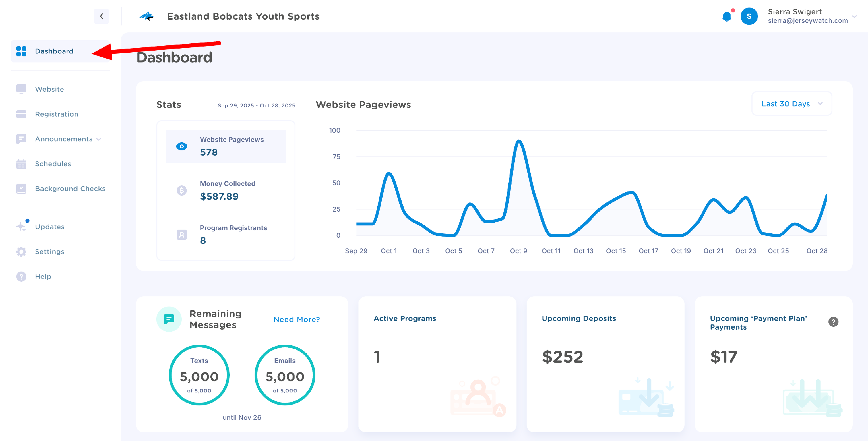Click the Help question mark icon
Image resolution: width=868 pixels, height=441 pixels.
(21, 276)
